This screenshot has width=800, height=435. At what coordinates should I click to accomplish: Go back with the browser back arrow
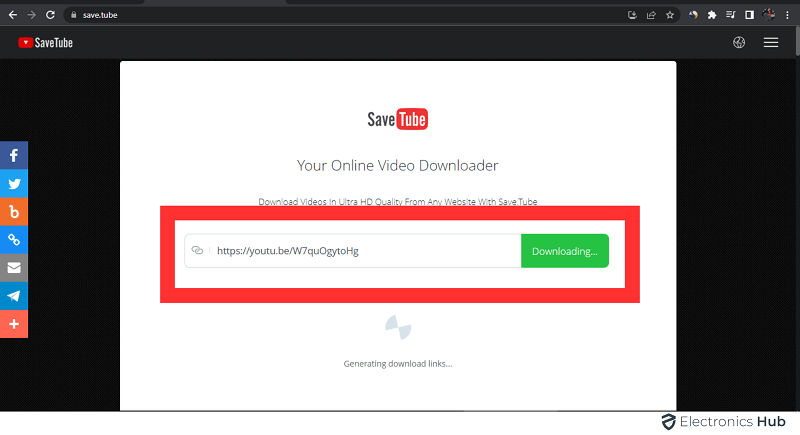pos(13,15)
